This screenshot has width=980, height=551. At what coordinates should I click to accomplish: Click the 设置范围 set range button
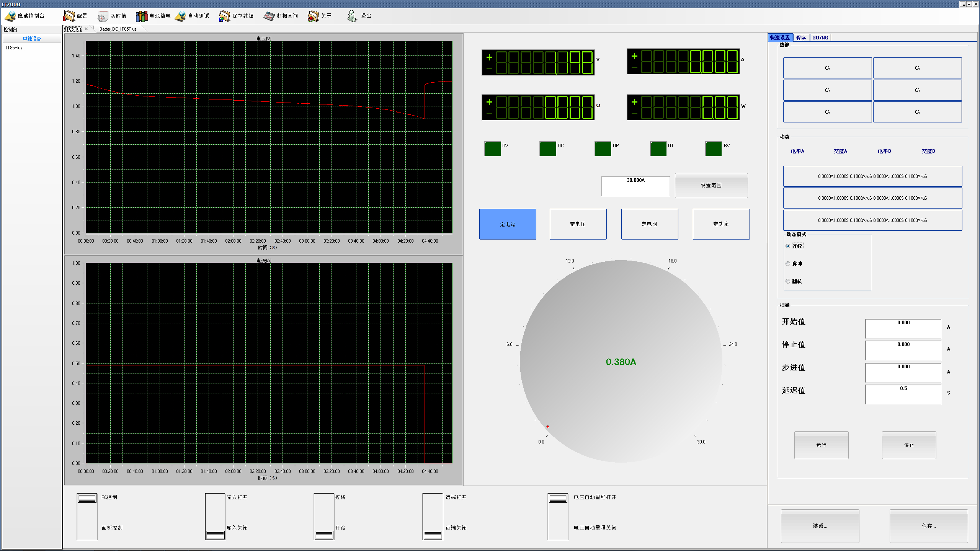711,186
